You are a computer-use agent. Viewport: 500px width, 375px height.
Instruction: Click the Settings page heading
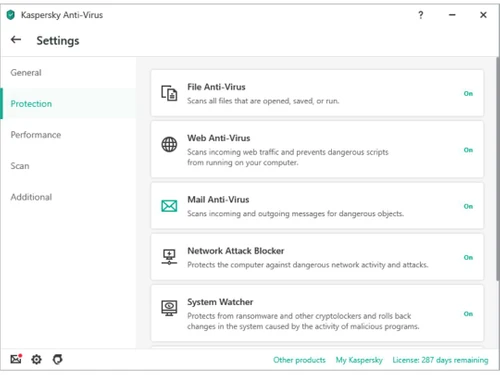click(58, 41)
